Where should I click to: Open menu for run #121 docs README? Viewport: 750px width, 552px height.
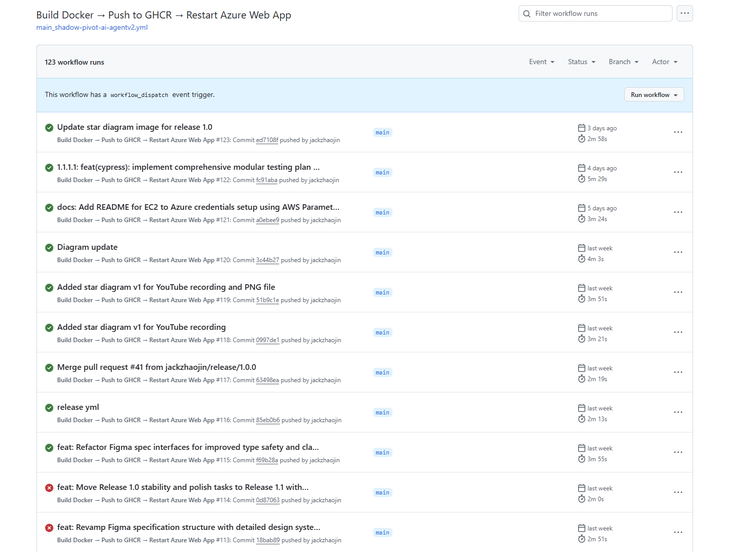[x=678, y=212]
